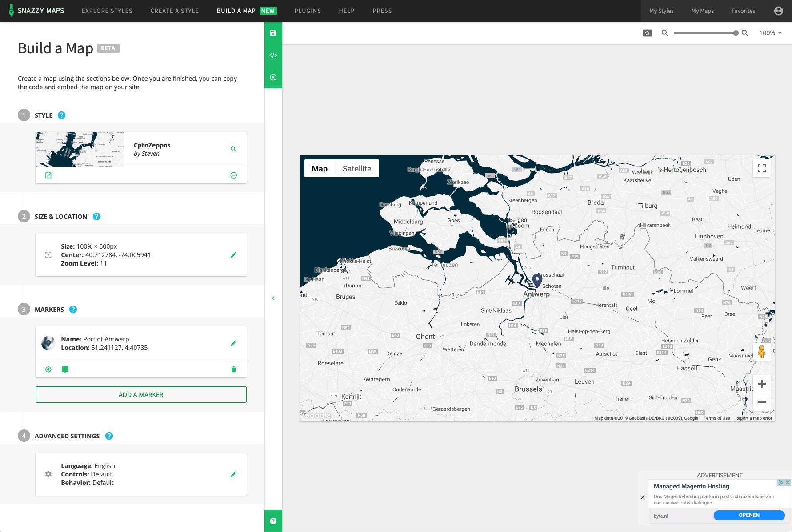Edit the size and location settings
The height and width of the screenshot is (532, 792).
pos(233,255)
